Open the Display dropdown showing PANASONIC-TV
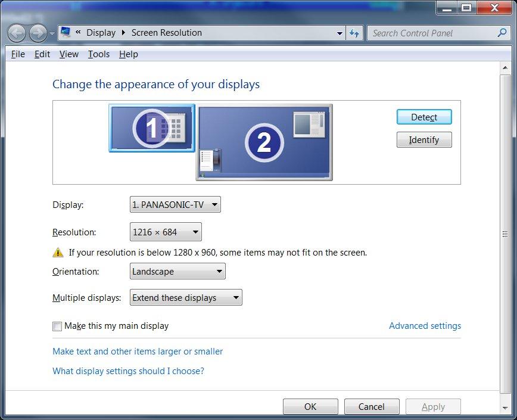The width and height of the screenshot is (517, 420). [x=175, y=205]
